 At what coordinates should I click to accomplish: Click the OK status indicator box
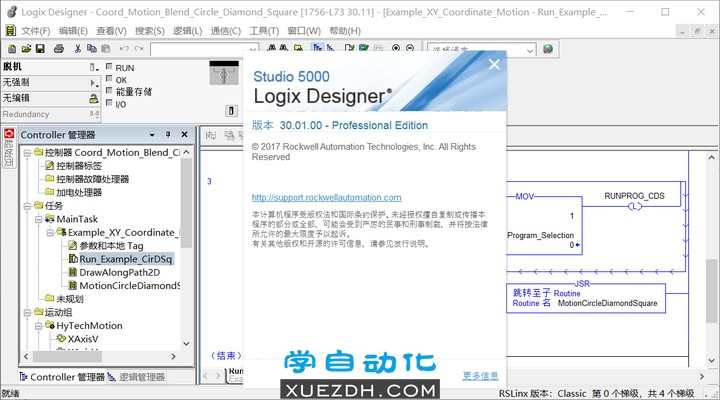coord(109,79)
